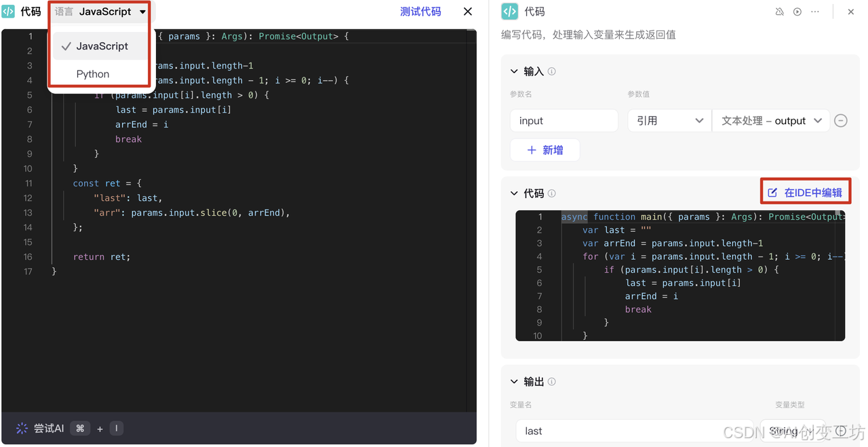The width and height of the screenshot is (868, 447).
Task: Run the node with the play icon
Action: 797,12
